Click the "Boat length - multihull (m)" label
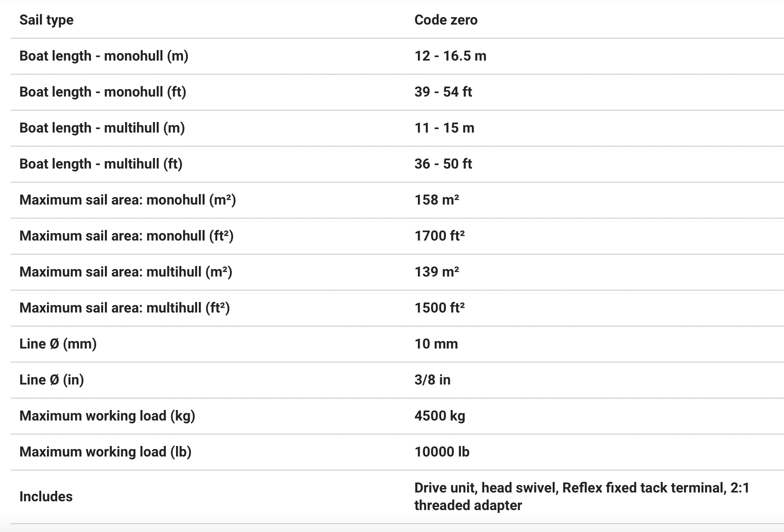 click(x=102, y=128)
